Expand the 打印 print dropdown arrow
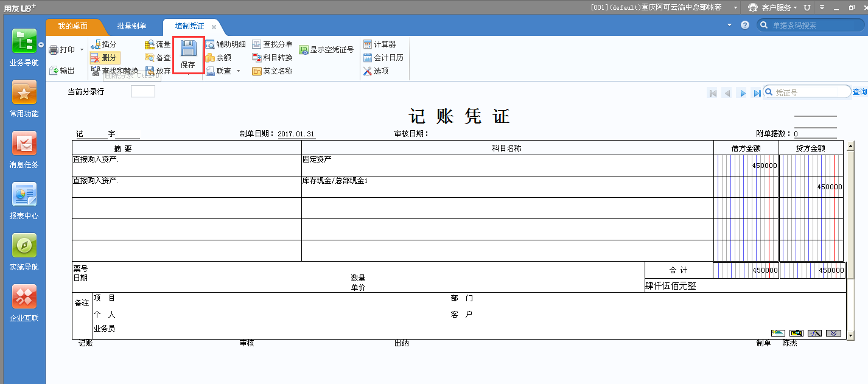Image resolution: width=868 pixels, height=384 pixels. click(x=80, y=50)
